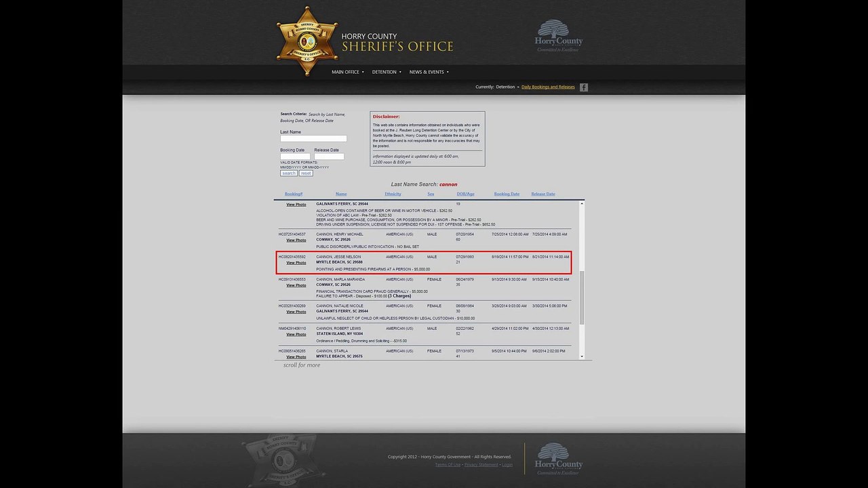This screenshot has height=488, width=868.
Task: Sort results by the Ethnicity column header
Action: [x=393, y=194]
